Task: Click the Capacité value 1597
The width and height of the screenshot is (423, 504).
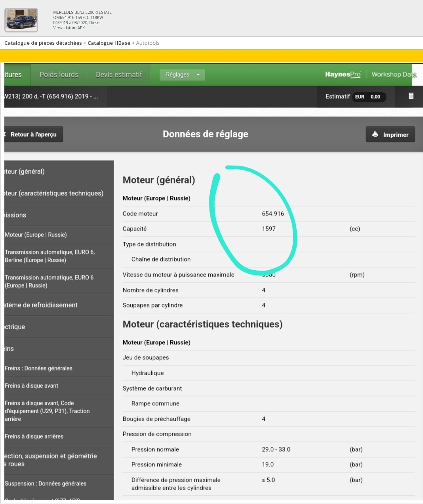Action: tap(269, 229)
